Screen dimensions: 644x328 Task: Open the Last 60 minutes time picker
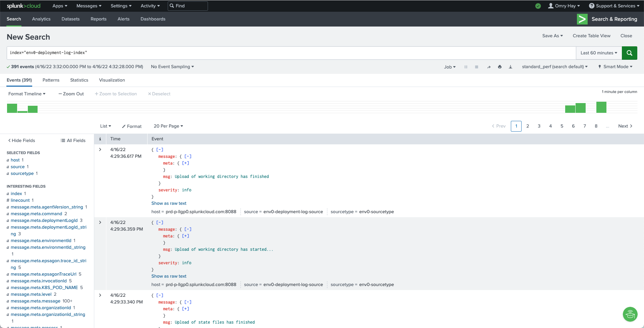[599, 53]
